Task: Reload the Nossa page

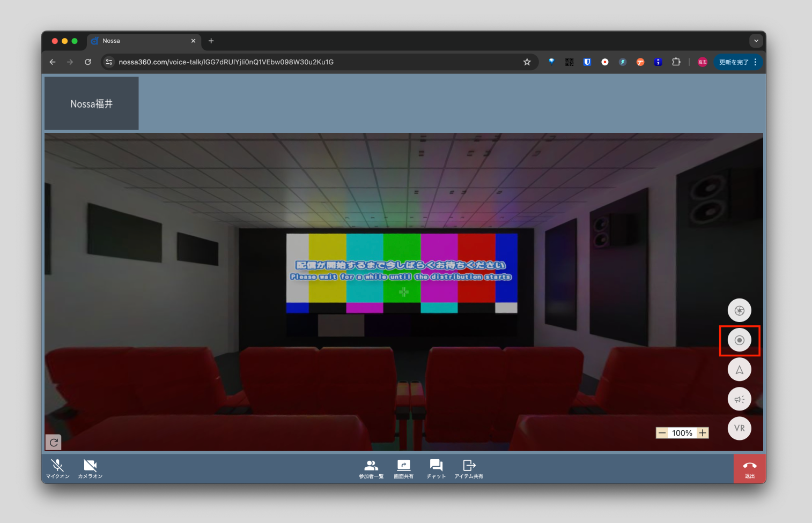Action: click(88, 62)
